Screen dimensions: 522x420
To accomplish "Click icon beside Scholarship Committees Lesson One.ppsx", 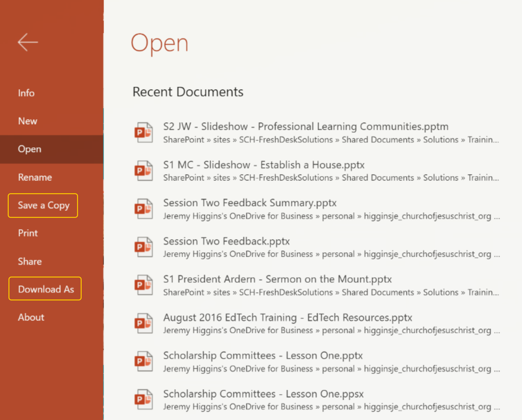I will pyautogui.click(x=144, y=400).
